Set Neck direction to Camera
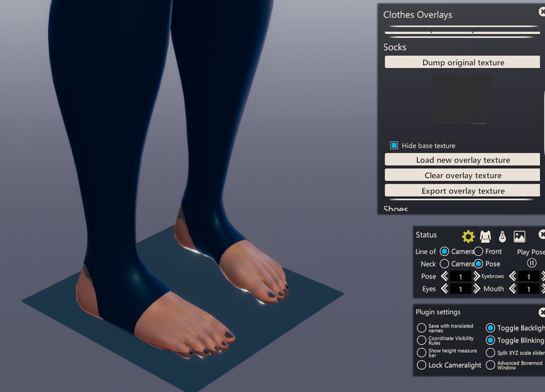 point(444,264)
